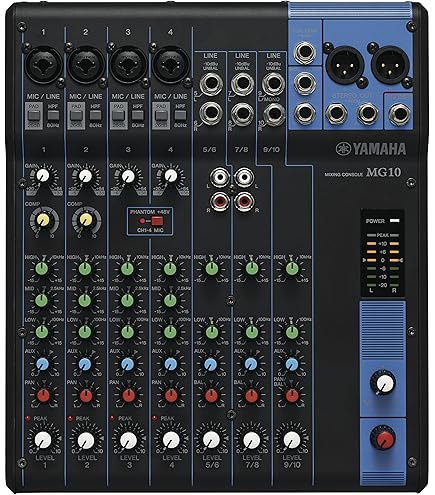This screenshot has height=495, width=435.
Task: Engage the channel 4 HPF 80Hz switch
Action: pos(180,116)
